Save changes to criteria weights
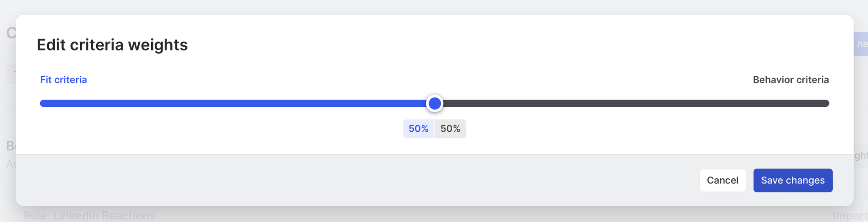868x222 pixels. 793,180
